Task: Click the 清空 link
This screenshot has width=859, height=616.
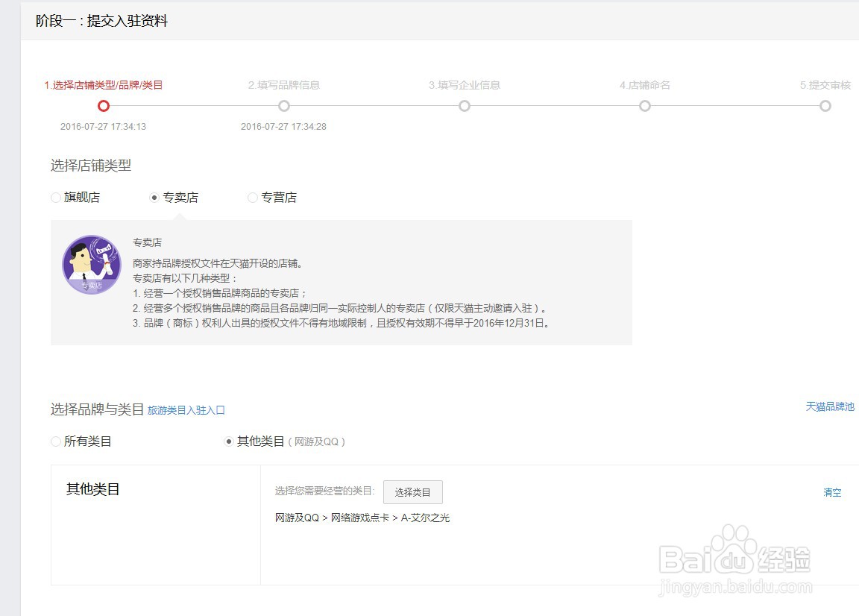Action: 832,492
